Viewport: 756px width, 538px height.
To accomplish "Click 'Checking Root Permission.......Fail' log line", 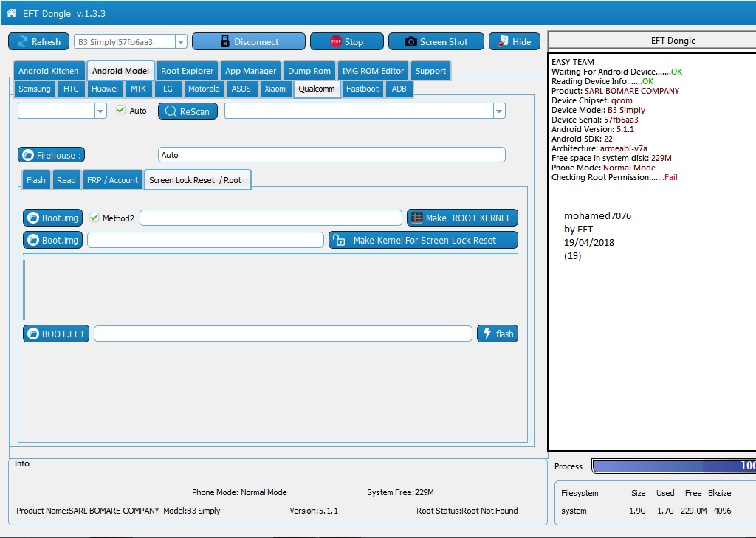I will pyautogui.click(x=614, y=177).
